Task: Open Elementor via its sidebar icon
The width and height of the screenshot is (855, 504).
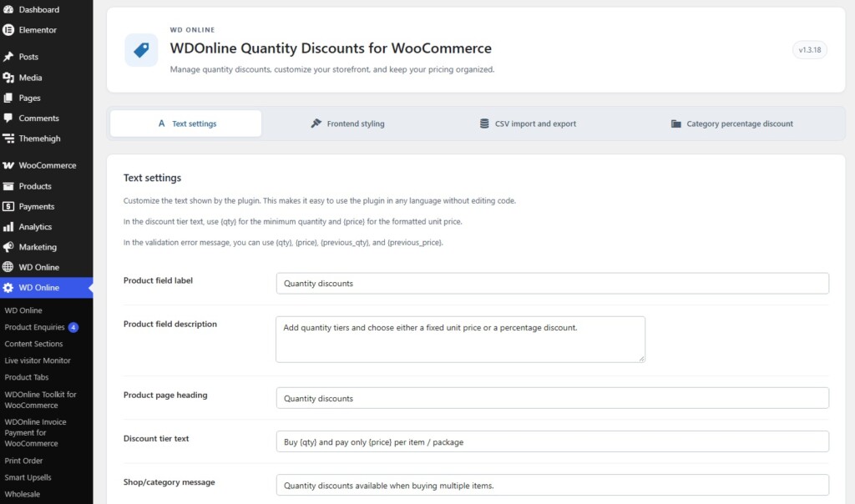Action: tap(8, 30)
